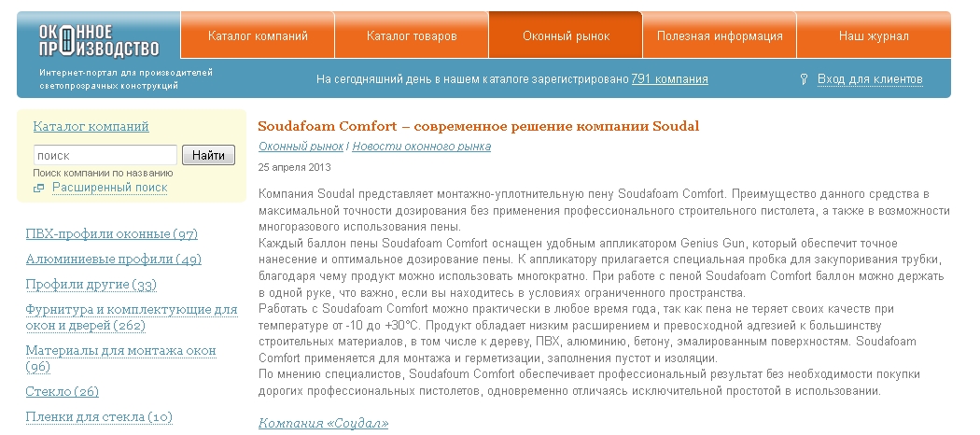Open ПВХ-профили оконные (97) category
This screenshot has width=980, height=435.
point(112,233)
